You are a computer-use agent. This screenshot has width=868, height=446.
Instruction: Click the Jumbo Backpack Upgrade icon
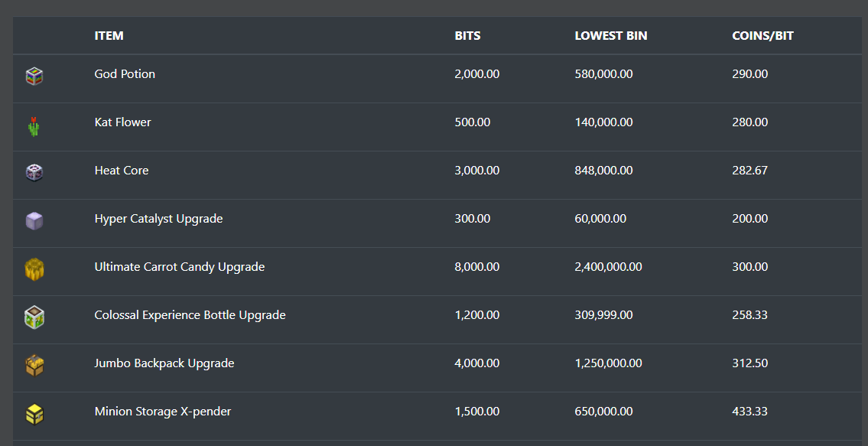point(34,366)
